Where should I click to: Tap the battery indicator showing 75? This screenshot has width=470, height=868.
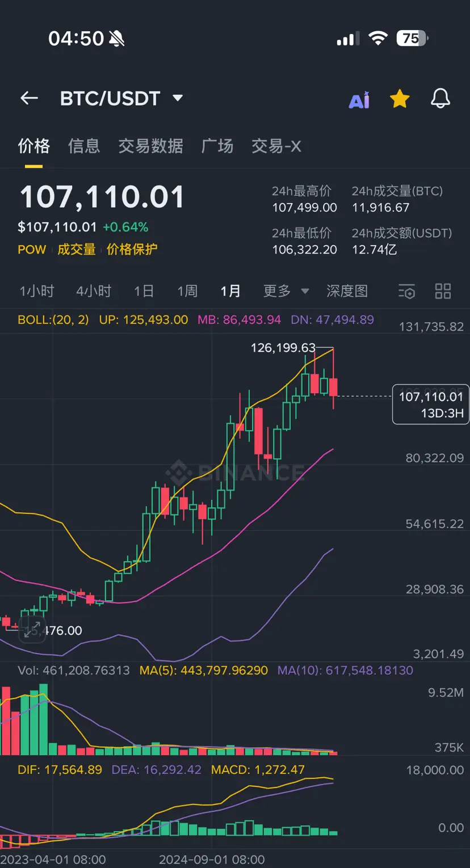click(412, 38)
